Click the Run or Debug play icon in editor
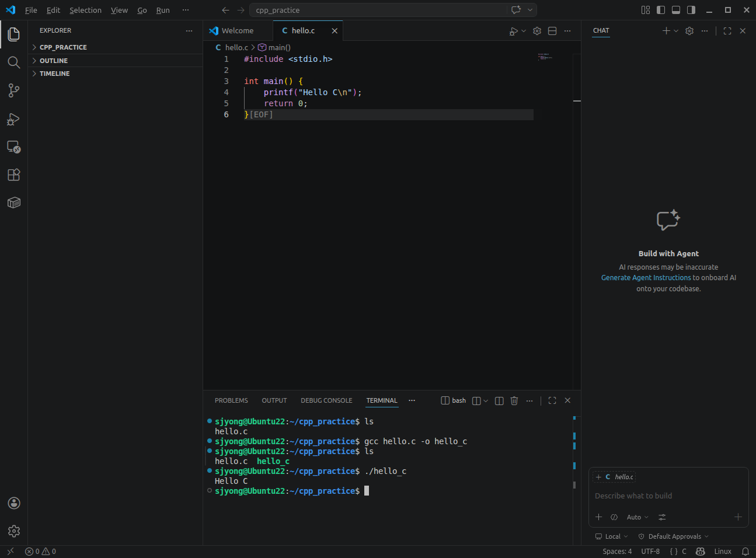The image size is (756, 558). [x=513, y=31]
